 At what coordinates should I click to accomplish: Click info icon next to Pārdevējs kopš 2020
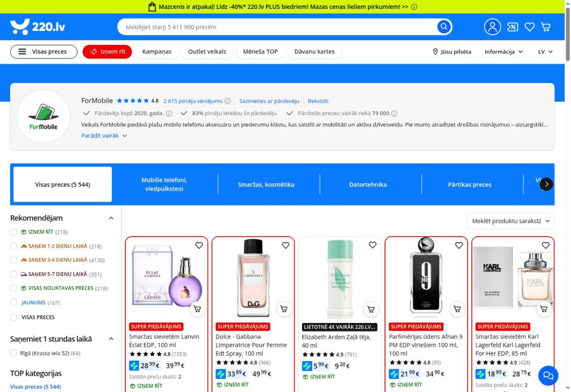(x=169, y=113)
